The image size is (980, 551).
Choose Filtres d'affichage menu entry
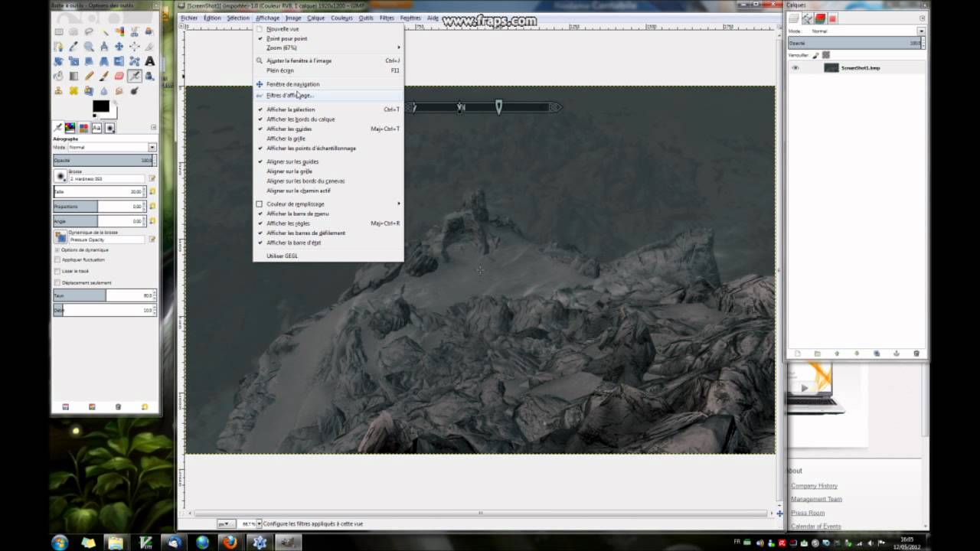(328, 96)
